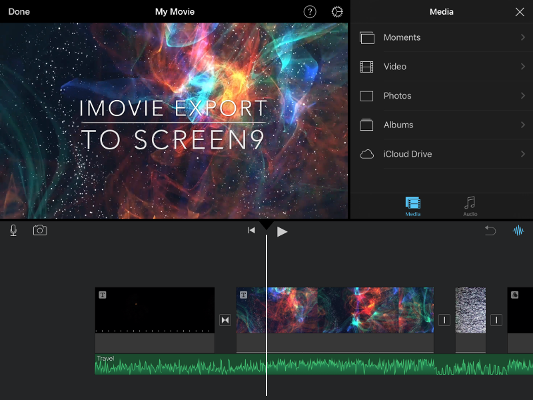Screen dimensions: 533x400
Task: Switch to the Media tab
Action: pos(413,206)
